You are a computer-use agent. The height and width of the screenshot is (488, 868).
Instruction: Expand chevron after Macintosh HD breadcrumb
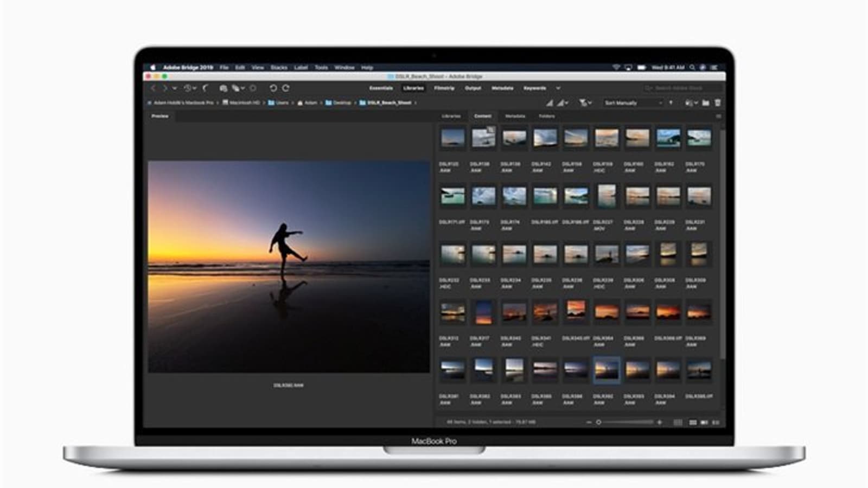(264, 102)
